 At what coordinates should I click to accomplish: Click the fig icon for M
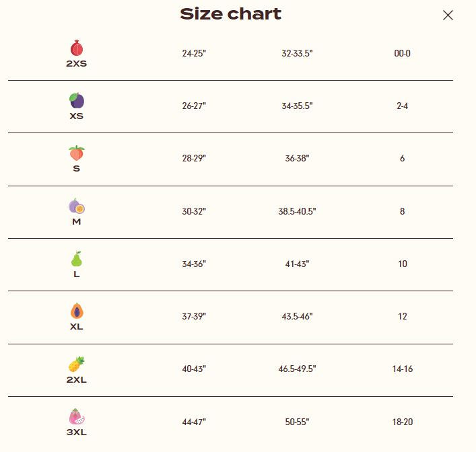77,206
